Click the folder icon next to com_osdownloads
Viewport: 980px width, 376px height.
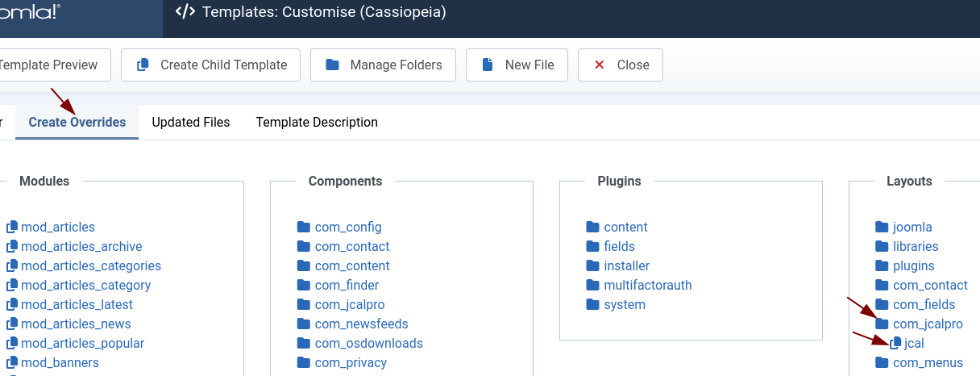pyautogui.click(x=304, y=344)
